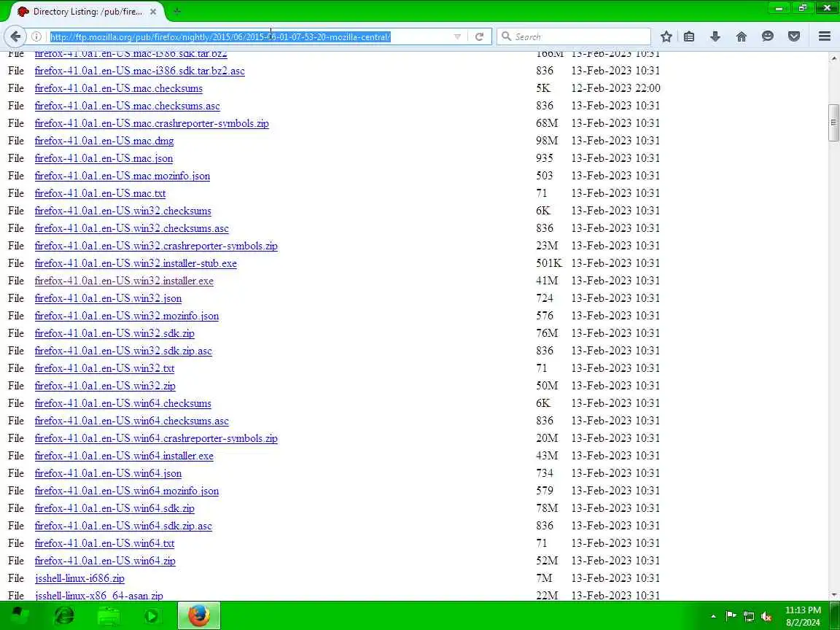Open firefox-41.0a1.en-US.win64.json link
Image resolution: width=840 pixels, height=630 pixels.
point(108,473)
